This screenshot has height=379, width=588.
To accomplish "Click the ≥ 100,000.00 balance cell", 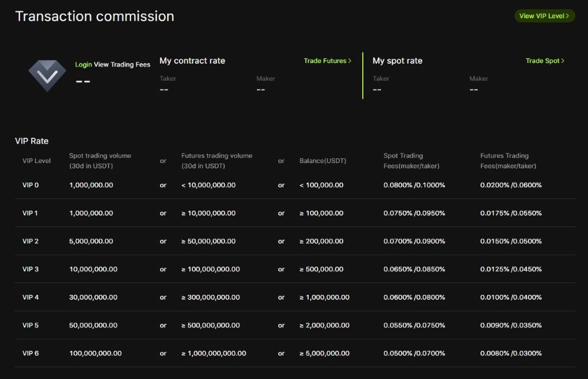I will 322,213.
